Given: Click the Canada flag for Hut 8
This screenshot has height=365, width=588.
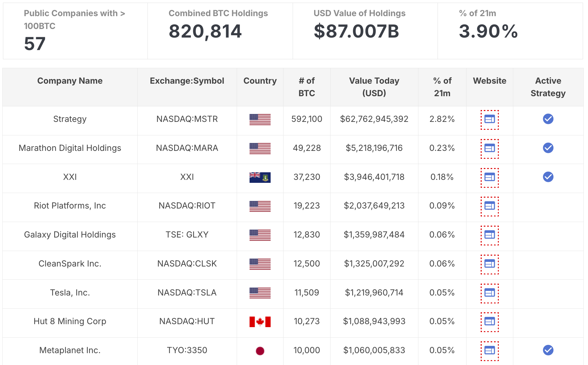Looking at the screenshot, I should pos(260,322).
